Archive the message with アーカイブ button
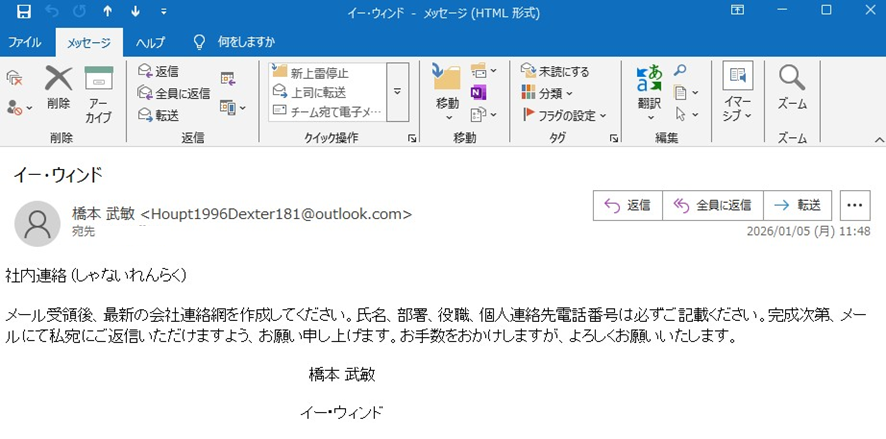 (x=99, y=79)
